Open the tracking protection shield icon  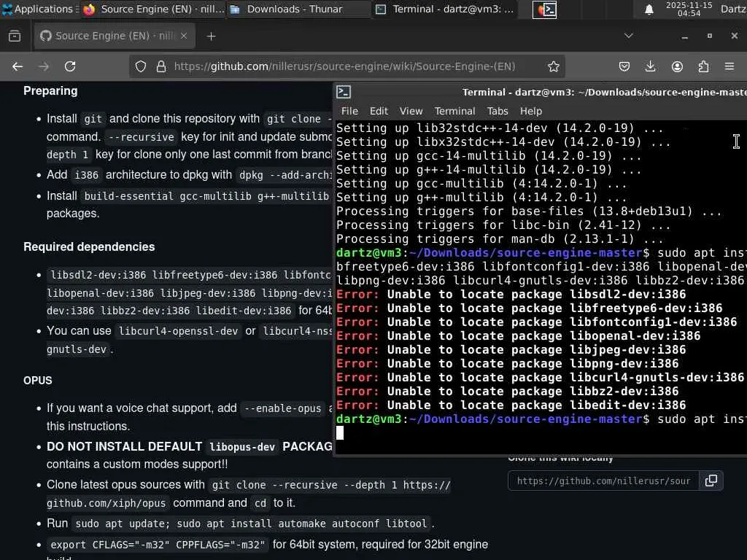click(141, 66)
